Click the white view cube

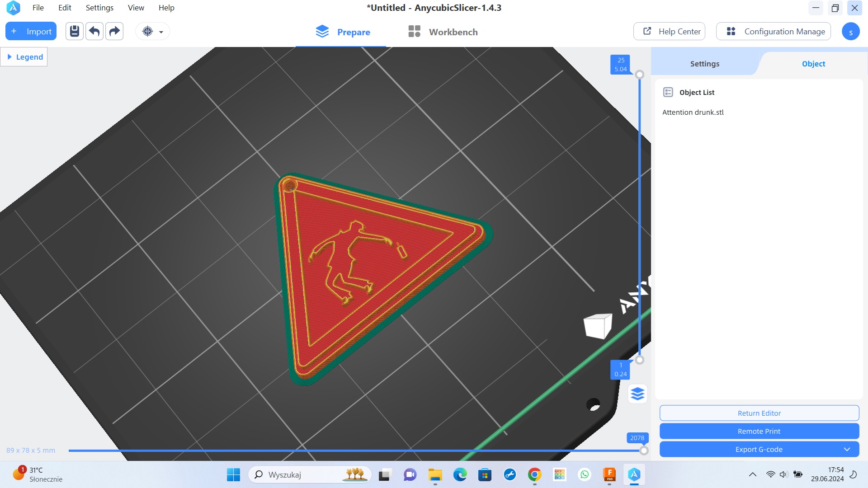point(598,326)
